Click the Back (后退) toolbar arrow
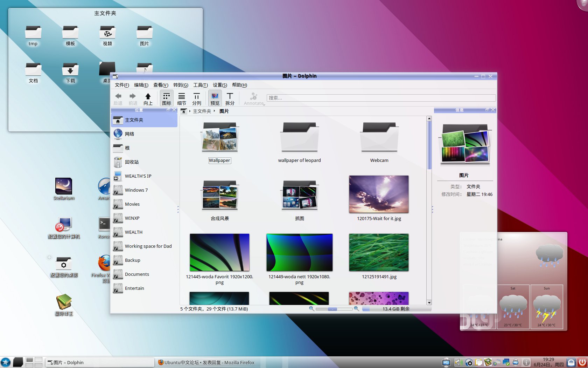This screenshot has height=368, width=588. 118,98
